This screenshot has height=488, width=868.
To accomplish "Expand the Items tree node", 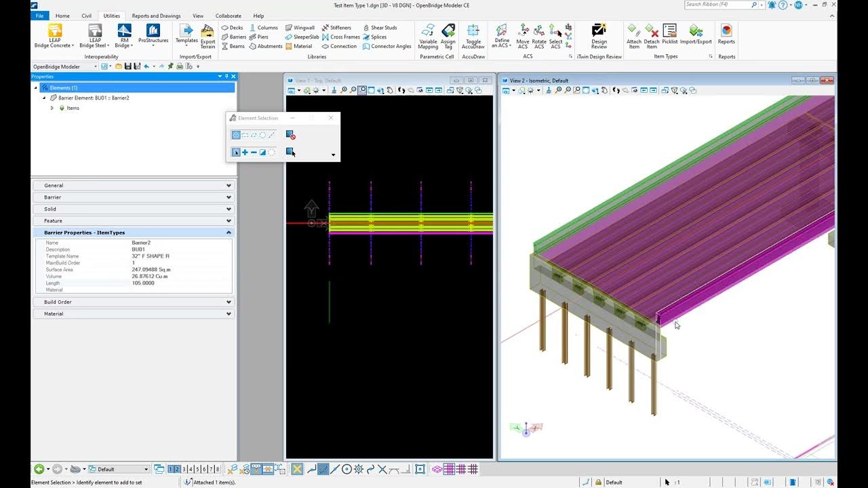I will pos(52,108).
